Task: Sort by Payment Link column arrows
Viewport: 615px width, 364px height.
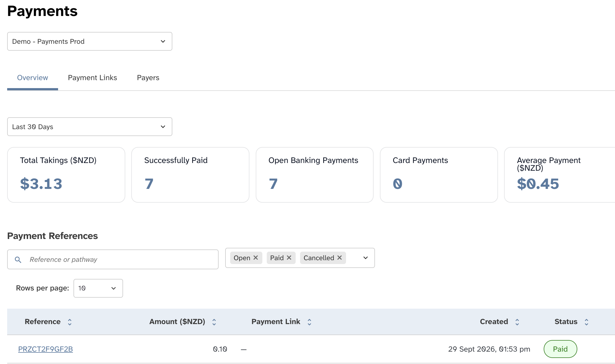Action: click(309, 322)
